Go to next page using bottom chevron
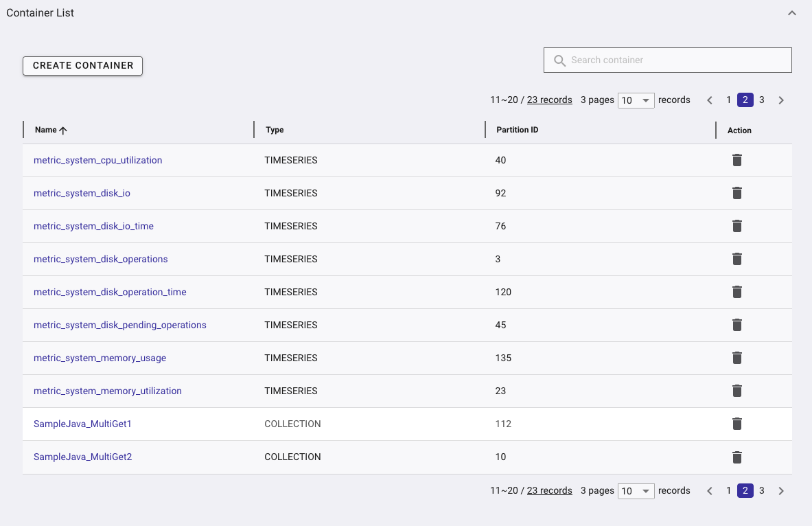 point(781,491)
